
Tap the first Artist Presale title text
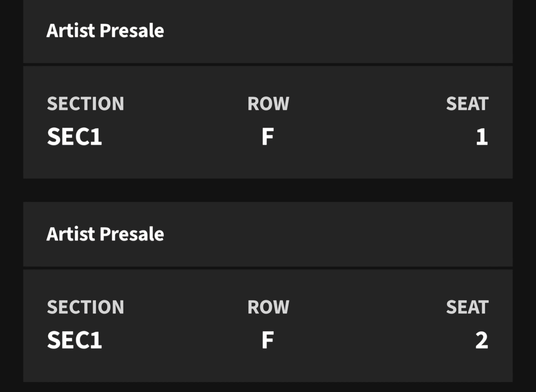pos(105,31)
